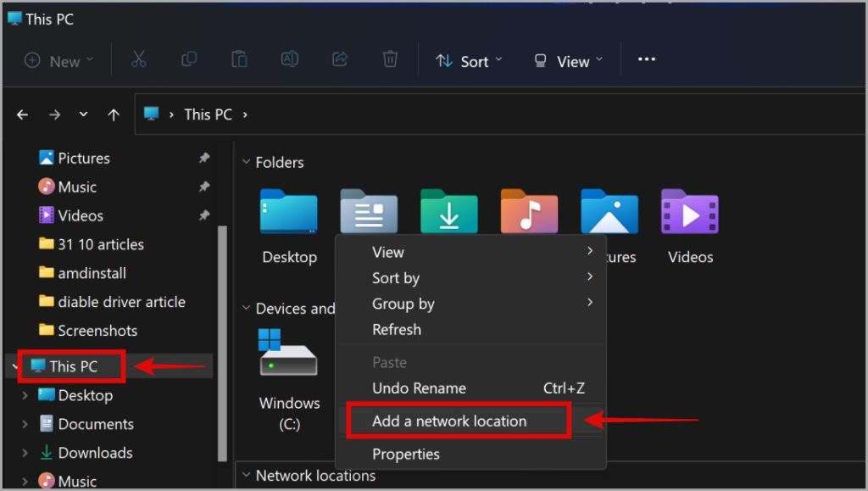The width and height of the screenshot is (868, 491).
Task: Open the Sort dropdown
Action: tap(469, 60)
